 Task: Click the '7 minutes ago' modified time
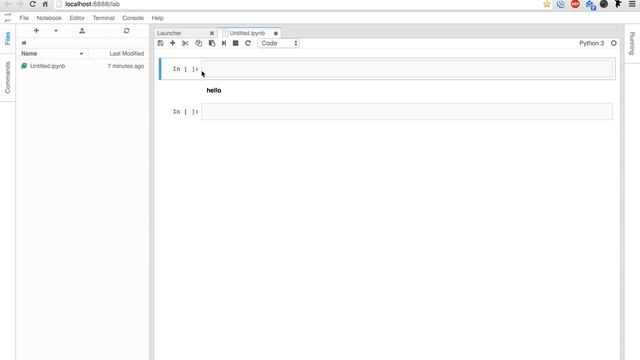126,66
